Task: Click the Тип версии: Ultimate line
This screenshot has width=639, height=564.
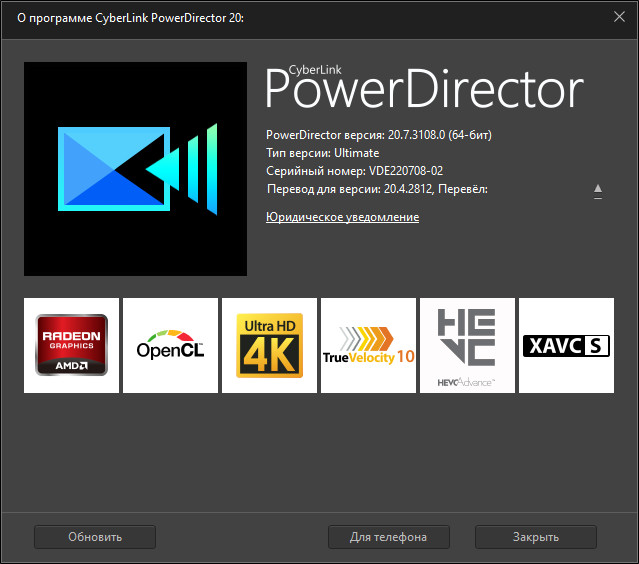Action: [322, 153]
